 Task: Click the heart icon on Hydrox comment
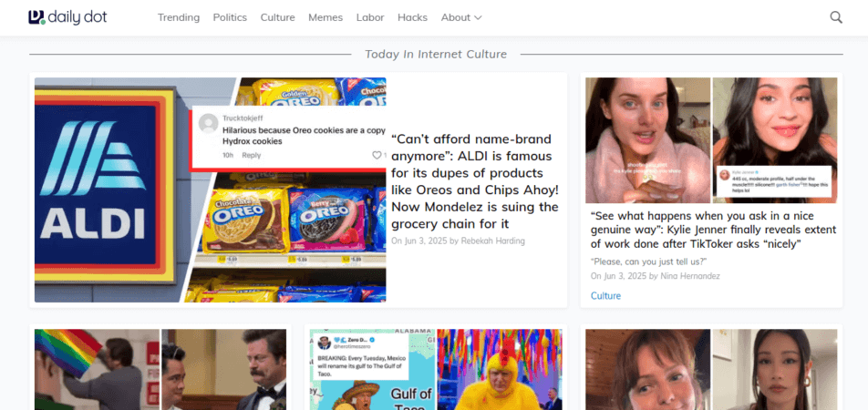pyautogui.click(x=377, y=156)
